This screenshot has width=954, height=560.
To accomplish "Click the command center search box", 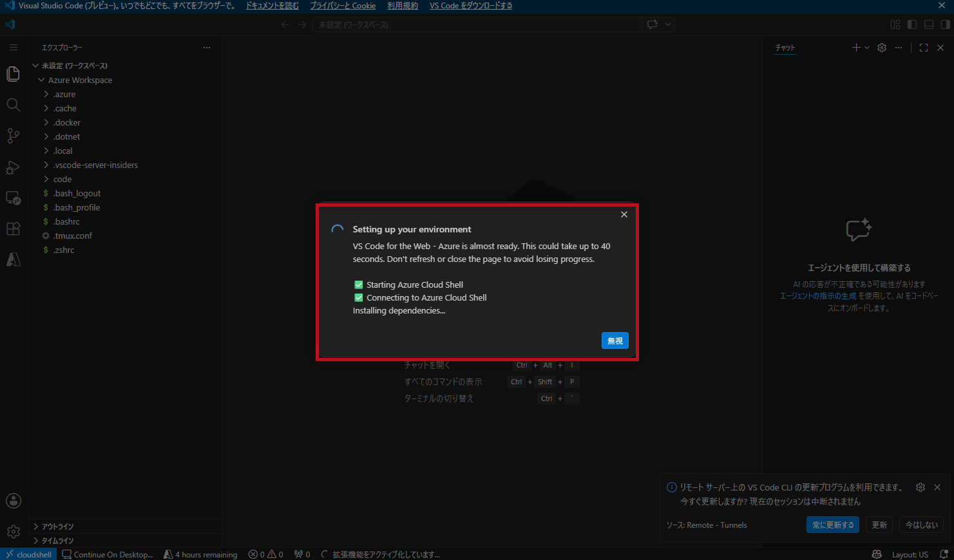I will click(x=477, y=24).
